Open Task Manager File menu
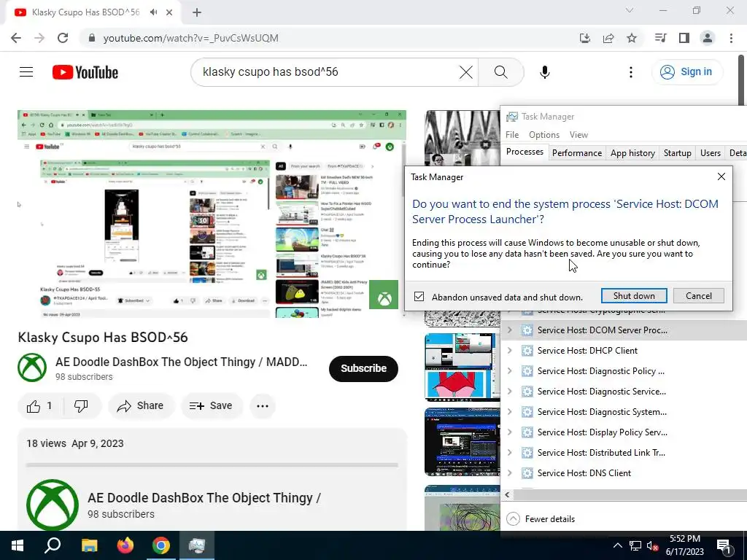 (512, 135)
